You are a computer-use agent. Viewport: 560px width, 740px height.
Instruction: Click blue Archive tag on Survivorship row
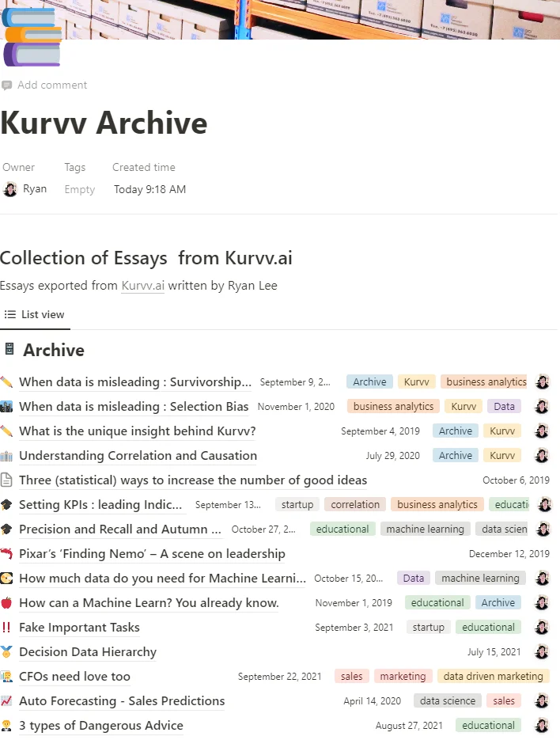[369, 381]
